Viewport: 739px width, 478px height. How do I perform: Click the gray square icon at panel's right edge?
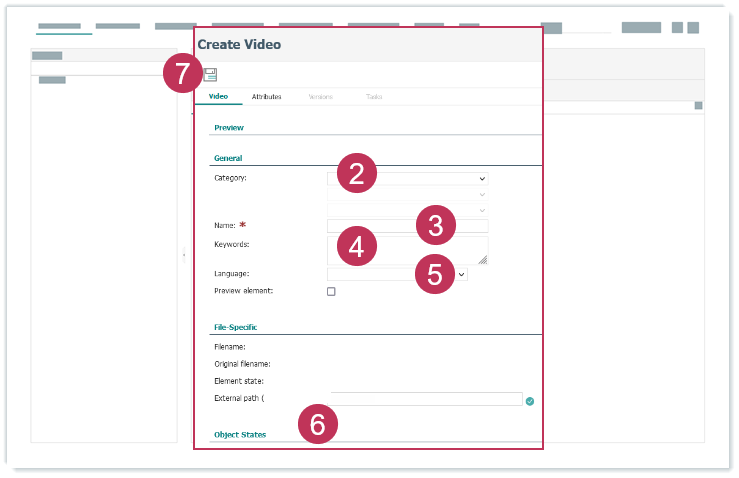pyautogui.click(x=698, y=105)
